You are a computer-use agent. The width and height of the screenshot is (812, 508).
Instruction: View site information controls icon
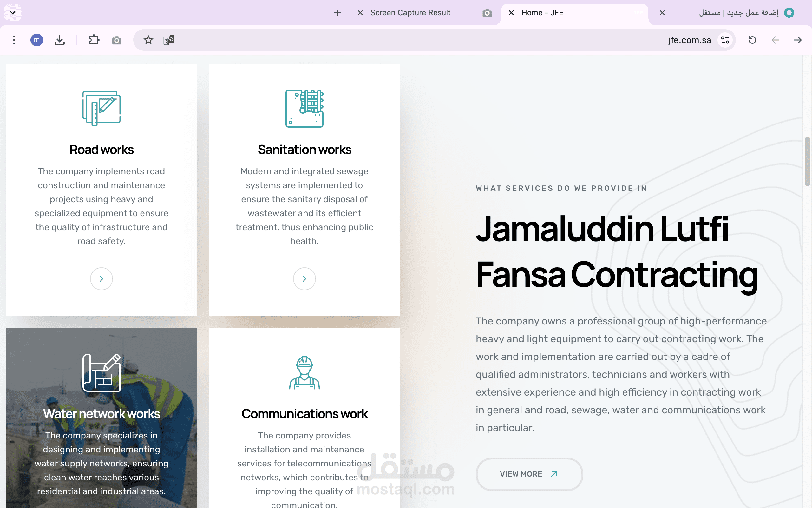725,40
